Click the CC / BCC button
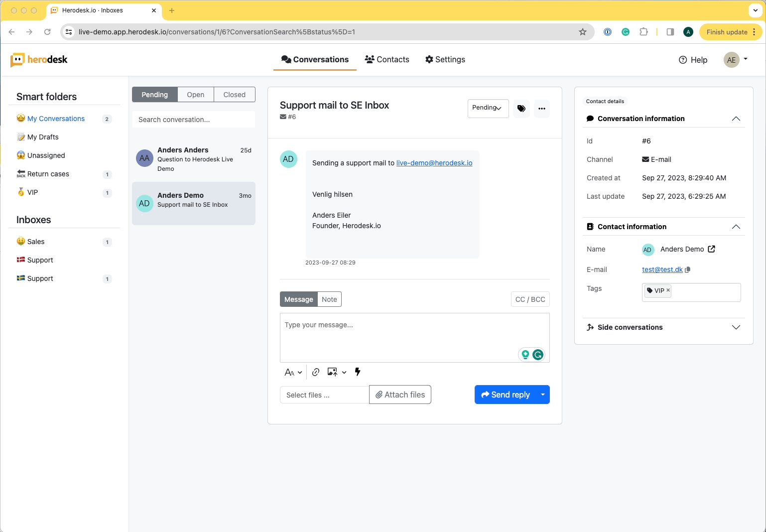Screen dimensions: 766x532 click(x=530, y=299)
